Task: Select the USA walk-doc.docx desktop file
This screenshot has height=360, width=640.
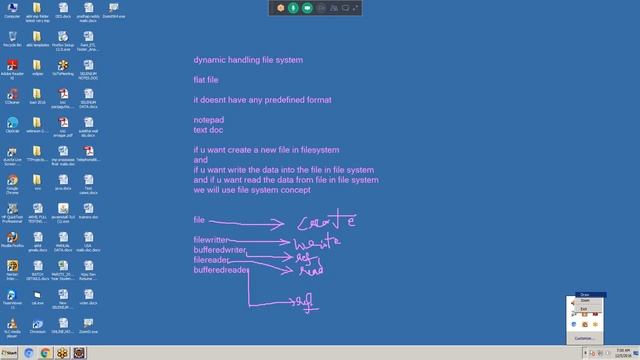Action: 88,242
